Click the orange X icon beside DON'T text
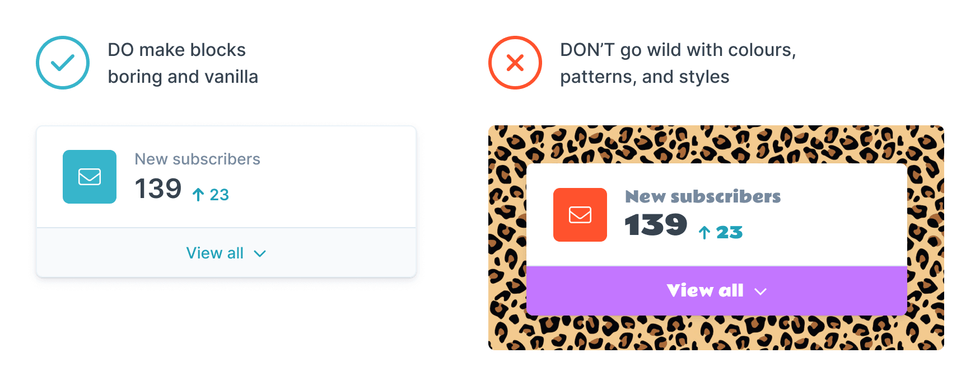 point(515,63)
